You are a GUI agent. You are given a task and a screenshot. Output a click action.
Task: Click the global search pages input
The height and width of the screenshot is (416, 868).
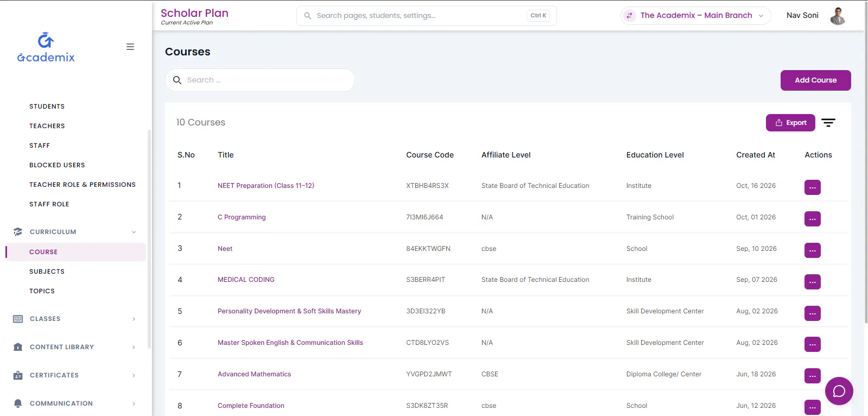(427, 16)
